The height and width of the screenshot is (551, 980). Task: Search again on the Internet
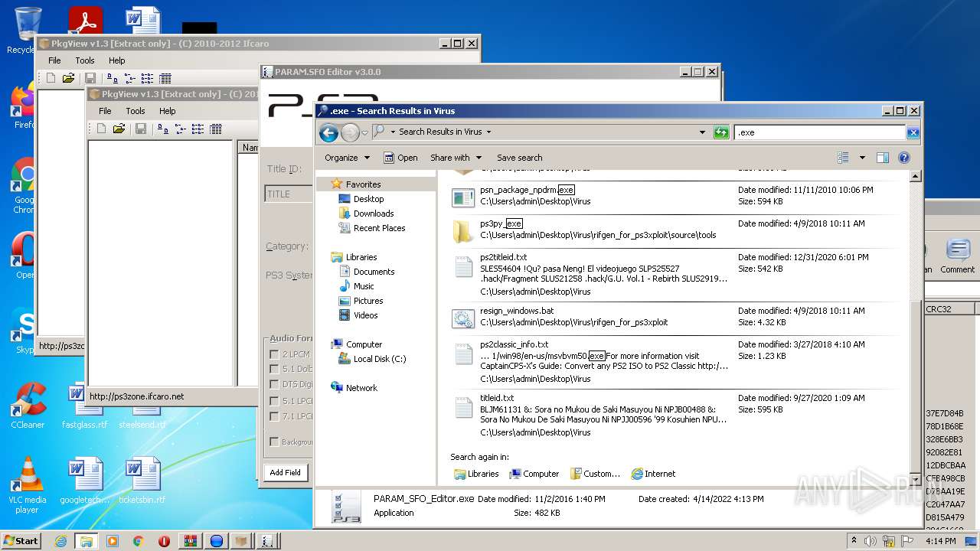coord(653,474)
